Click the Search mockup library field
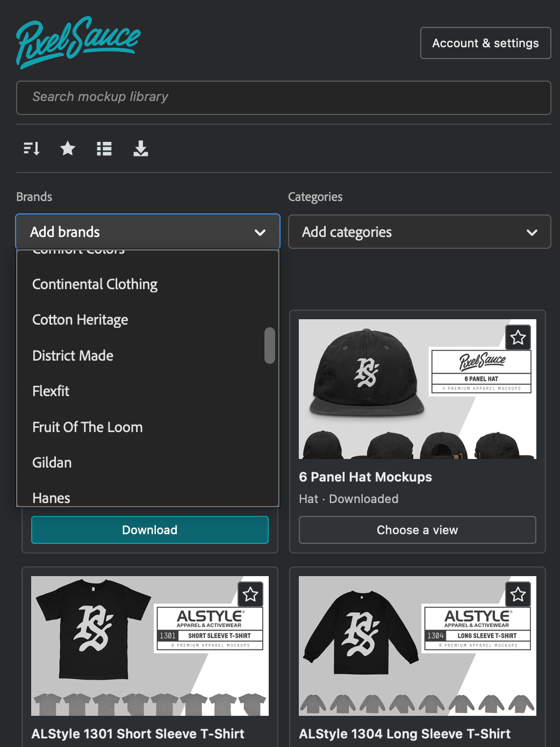The width and height of the screenshot is (560, 747). (284, 97)
